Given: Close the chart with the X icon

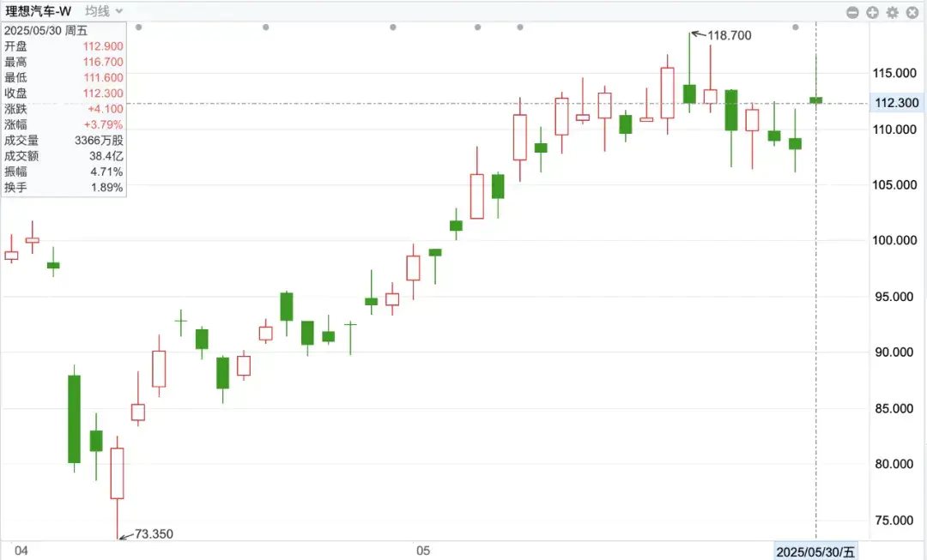Looking at the screenshot, I should tap(912, 12).
